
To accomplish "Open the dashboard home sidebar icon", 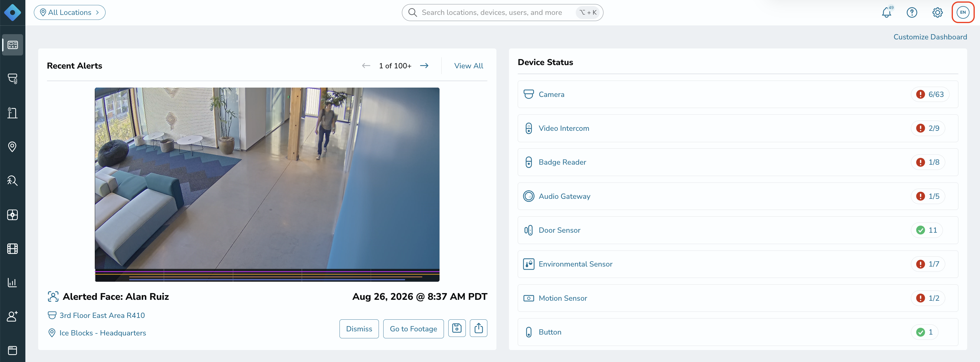I will point(13,45).
